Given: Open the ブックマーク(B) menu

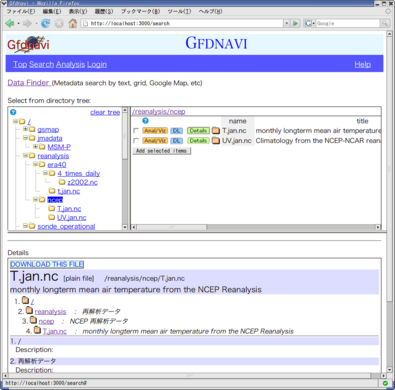Looking at the screenshot, I should [140, 11].
